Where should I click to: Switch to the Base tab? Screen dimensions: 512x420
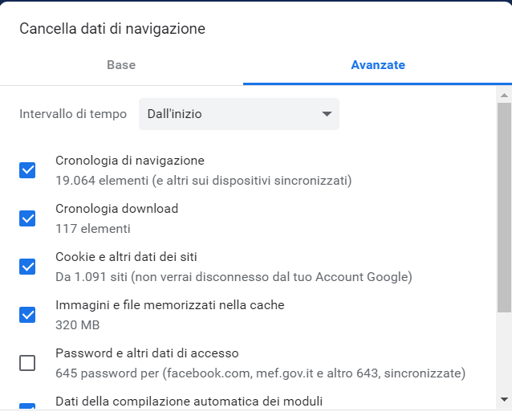121,65
